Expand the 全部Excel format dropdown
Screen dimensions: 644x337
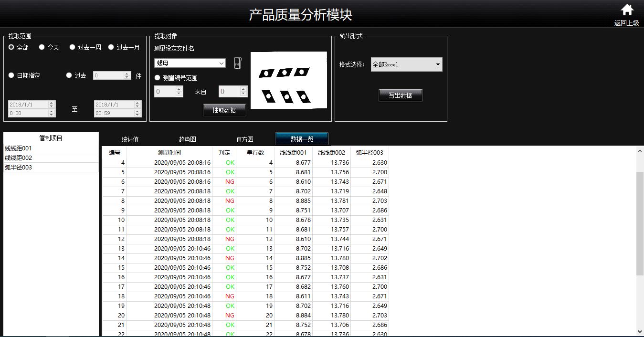(x=406, y=64)
